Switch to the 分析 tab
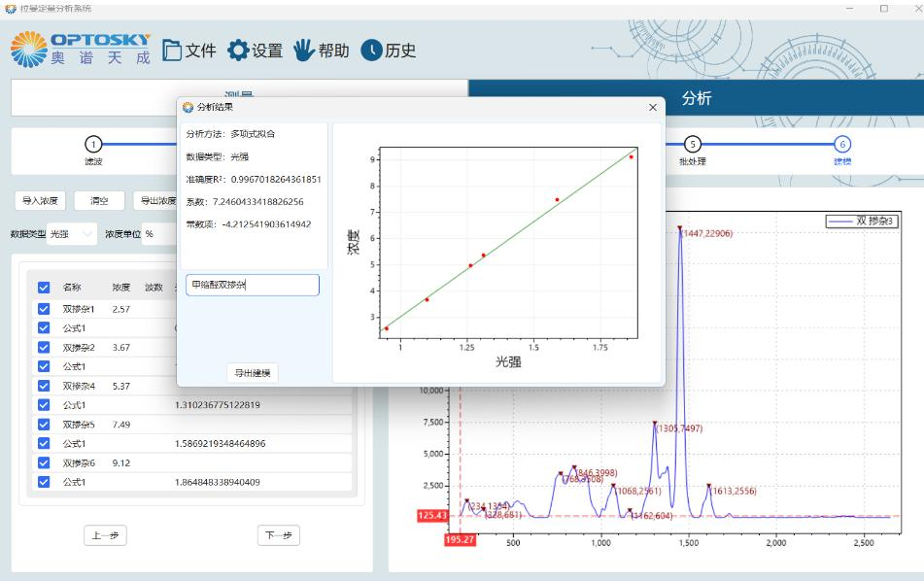This screenshot has width=924, height=581. (x=696, y=98)
